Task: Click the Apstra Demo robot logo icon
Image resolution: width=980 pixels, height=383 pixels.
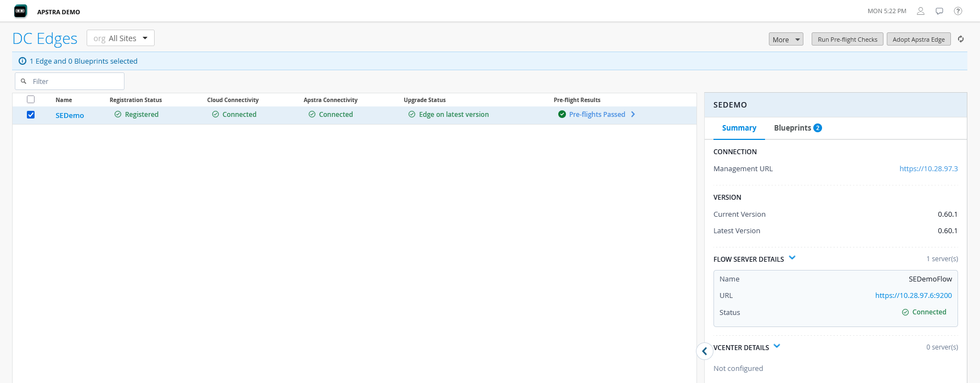Action: tap(20, 11)
